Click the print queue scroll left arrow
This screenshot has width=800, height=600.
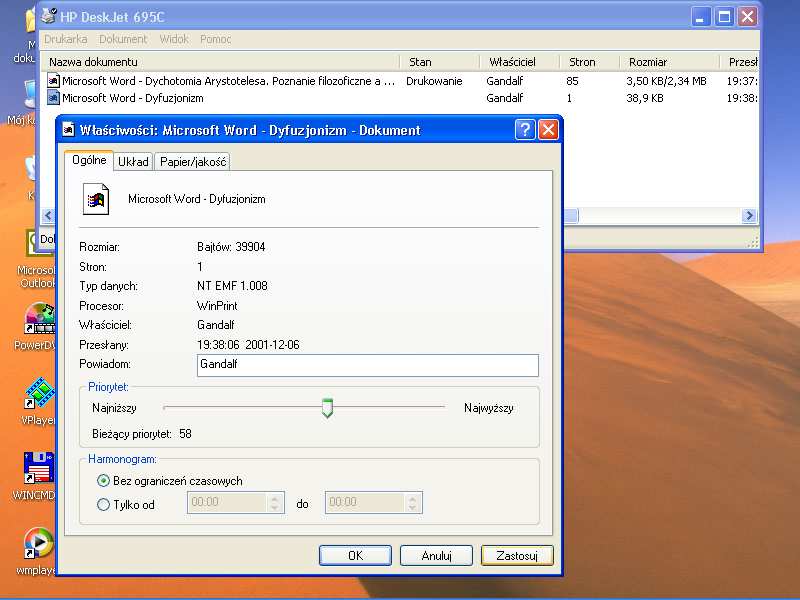point(48,215)
